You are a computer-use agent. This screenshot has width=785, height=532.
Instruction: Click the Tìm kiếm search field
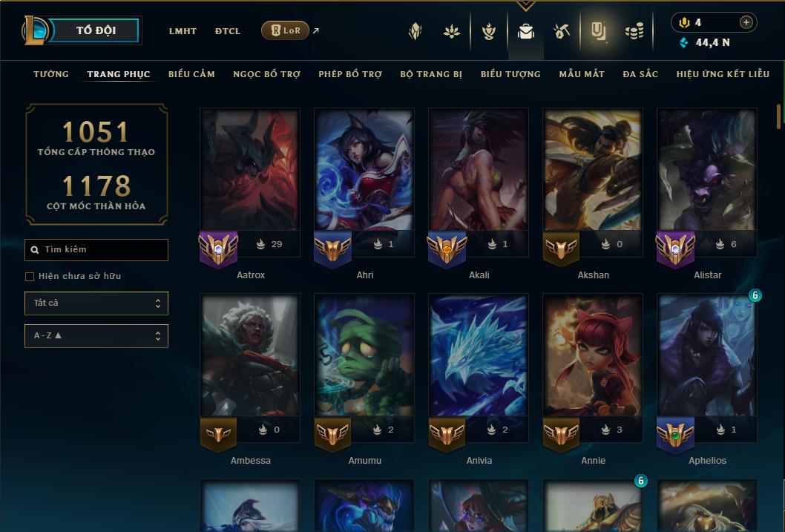tap(96, 250)
